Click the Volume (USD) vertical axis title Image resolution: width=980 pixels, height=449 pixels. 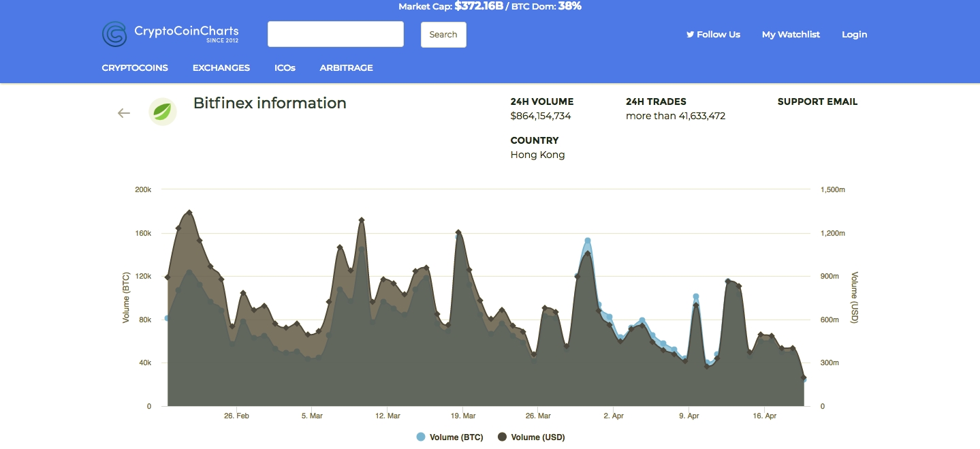click(855, 298)
